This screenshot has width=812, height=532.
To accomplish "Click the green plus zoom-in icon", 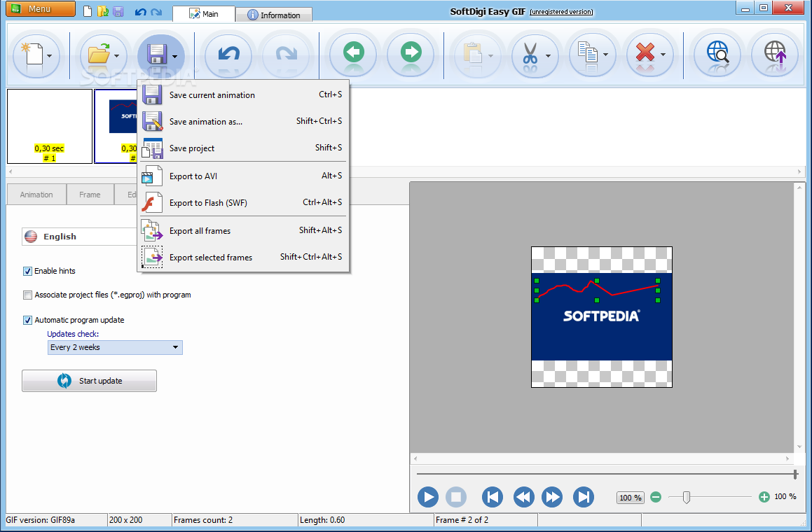I will pyautogui.click(x=764, y=497).
